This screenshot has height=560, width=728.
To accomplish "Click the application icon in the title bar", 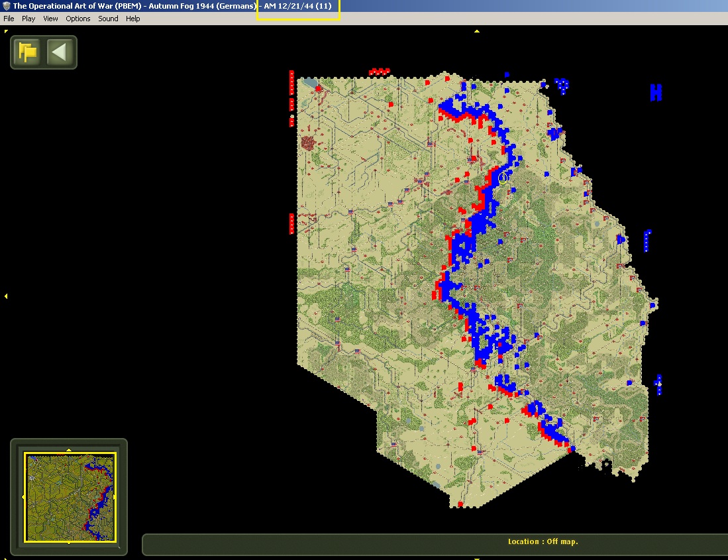I will coord(6,6).
